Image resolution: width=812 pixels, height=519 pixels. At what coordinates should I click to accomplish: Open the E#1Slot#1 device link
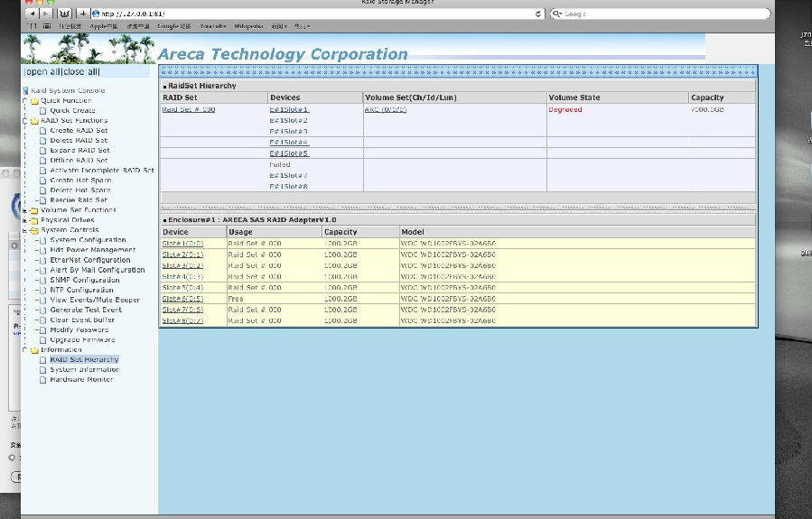point(289,110)
